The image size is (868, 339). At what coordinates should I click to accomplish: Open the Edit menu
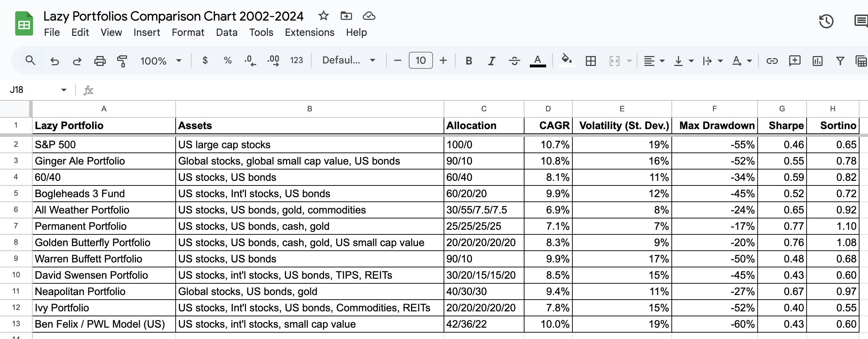pyautogui.click(x=80, y=32)
